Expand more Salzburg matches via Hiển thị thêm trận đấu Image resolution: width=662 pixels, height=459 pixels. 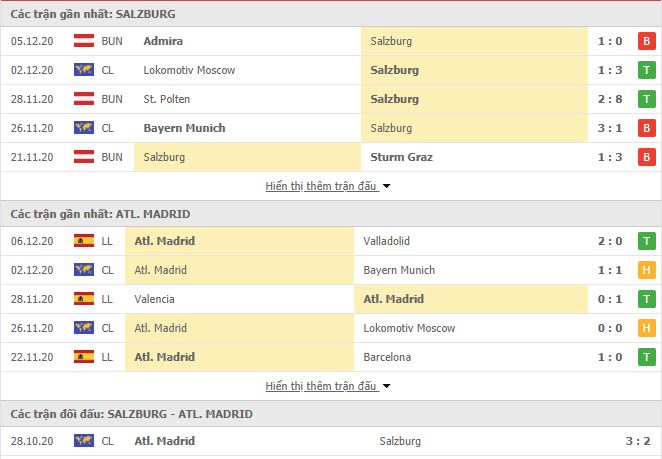tap(321, 186)
